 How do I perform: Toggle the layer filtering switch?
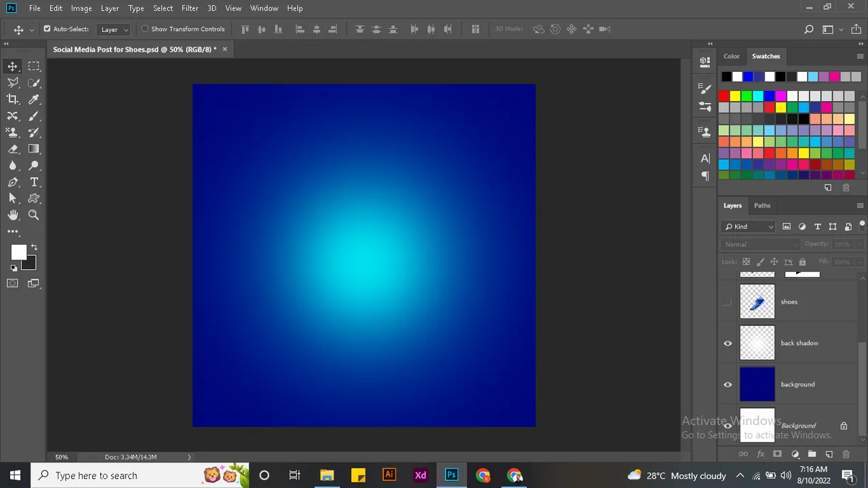coord(863,226)
